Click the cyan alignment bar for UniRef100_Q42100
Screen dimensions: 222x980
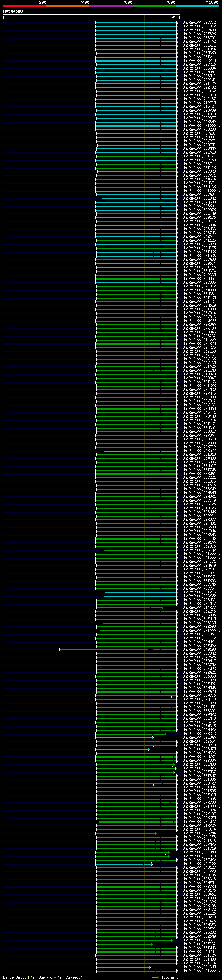(x=124, y=864)
